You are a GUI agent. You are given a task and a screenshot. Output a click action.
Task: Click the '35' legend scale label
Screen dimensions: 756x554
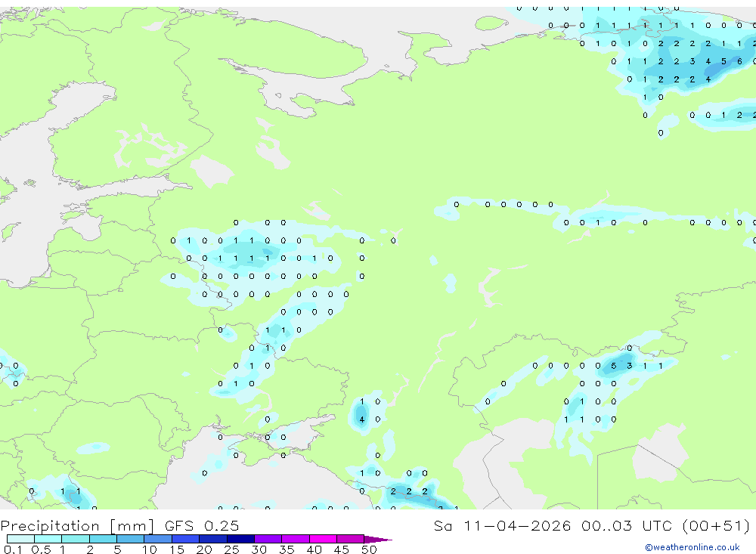coord(287,549)
